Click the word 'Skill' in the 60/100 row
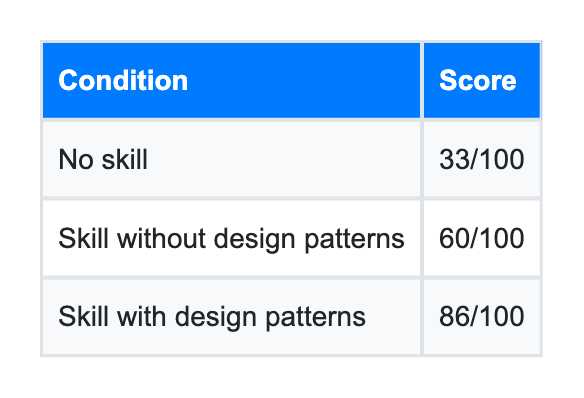Image resolution: width=584 pixels, height=398 pixels. [84, 238]
